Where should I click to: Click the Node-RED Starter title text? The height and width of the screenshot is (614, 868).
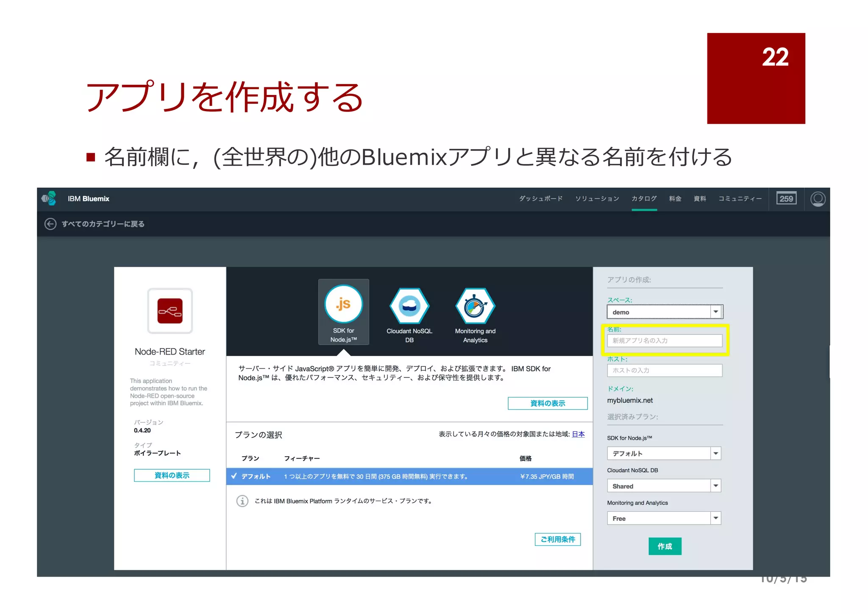(170, 352)
